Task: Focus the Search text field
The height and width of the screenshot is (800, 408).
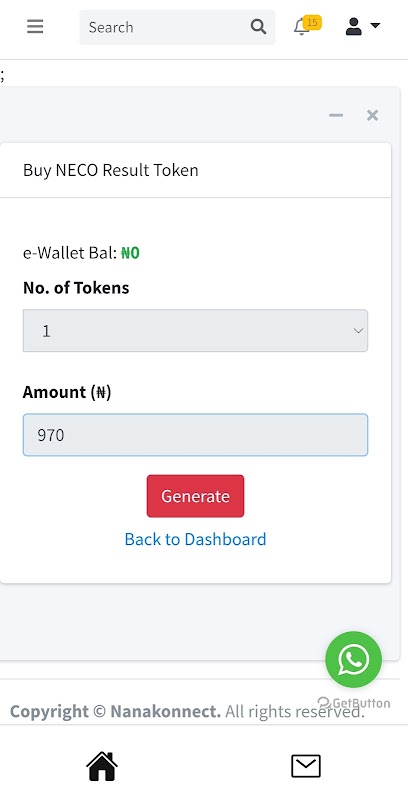Action: click(x=166, y=27)
